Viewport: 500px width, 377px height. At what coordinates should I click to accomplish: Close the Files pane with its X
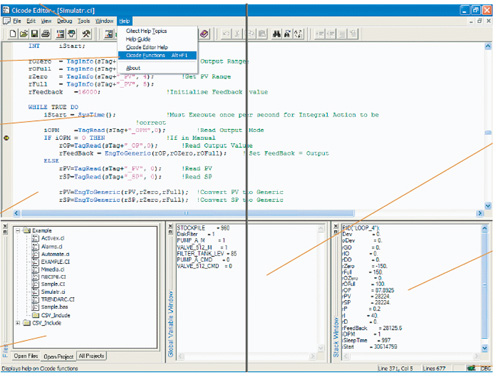5,226
